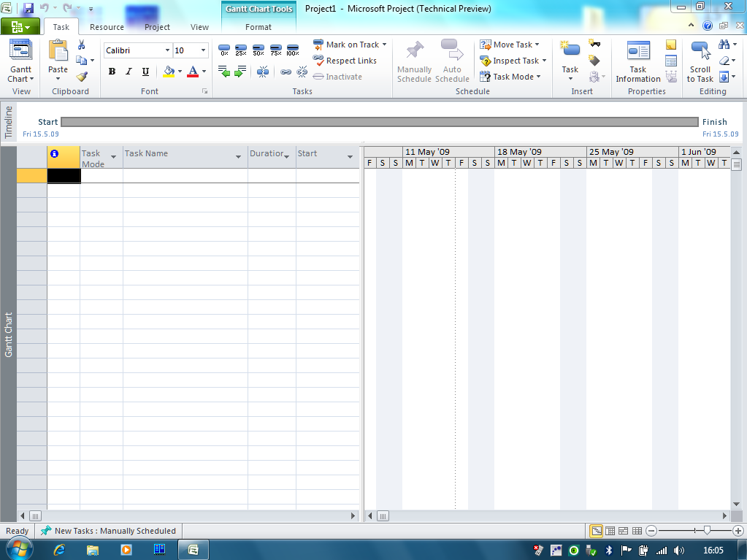
Task: Toggle Respect Links
Action: point(345,61)
